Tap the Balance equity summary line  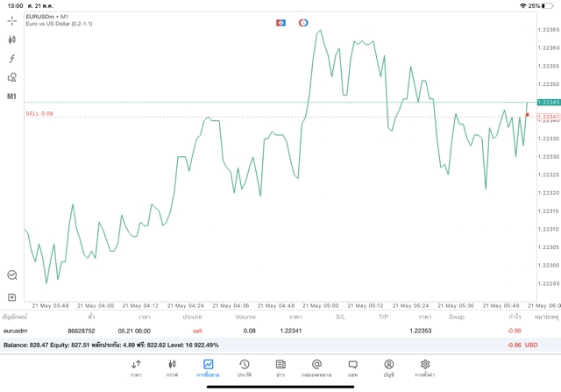tap(111, 346)
